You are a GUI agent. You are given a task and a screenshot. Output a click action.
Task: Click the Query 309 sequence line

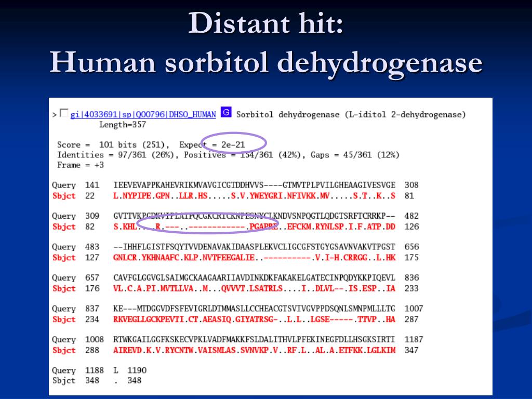(x=235, y=216)
